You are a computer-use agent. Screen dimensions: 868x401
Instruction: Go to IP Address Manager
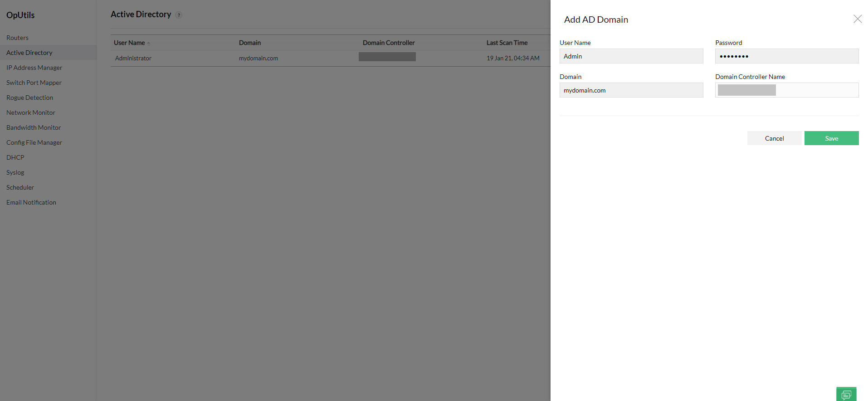pyautogui.click(x=34, y=68)
